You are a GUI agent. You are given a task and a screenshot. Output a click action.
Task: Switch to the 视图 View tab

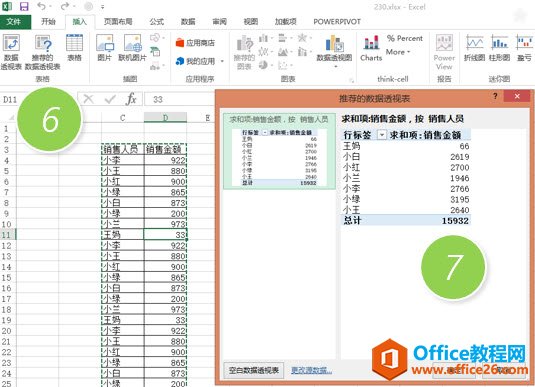tap(250, 22)
